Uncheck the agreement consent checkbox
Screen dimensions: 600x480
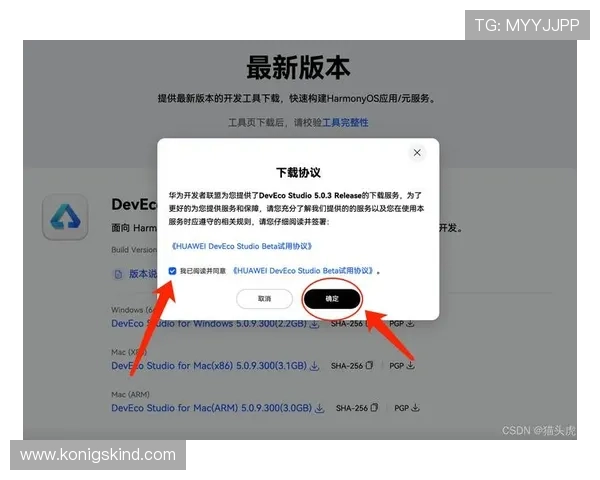point(172,271)
